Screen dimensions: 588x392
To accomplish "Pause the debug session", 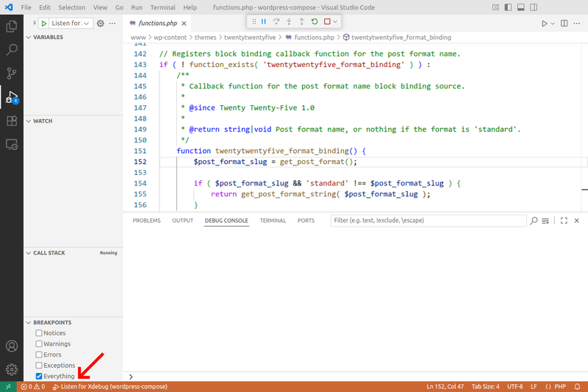I will click(264, 22).
